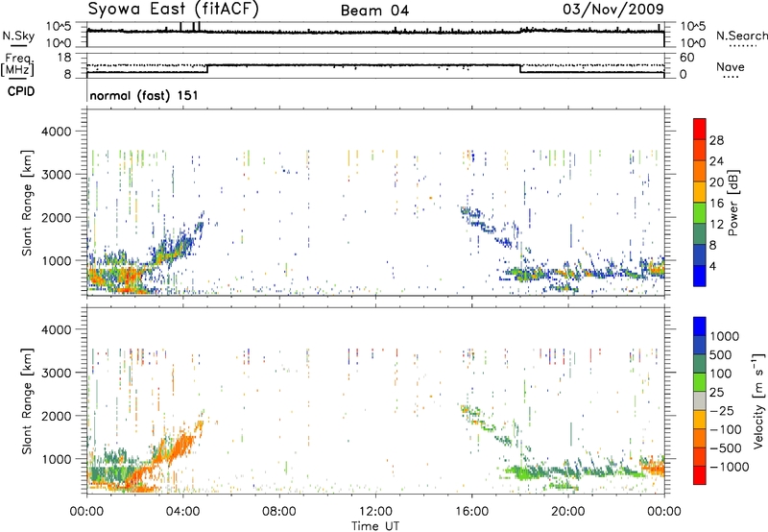This screenshot has height=532, width=768.
Task: Click the '24' value on the power colorbar
Action: pyautogui.click(x=716, y=161)
